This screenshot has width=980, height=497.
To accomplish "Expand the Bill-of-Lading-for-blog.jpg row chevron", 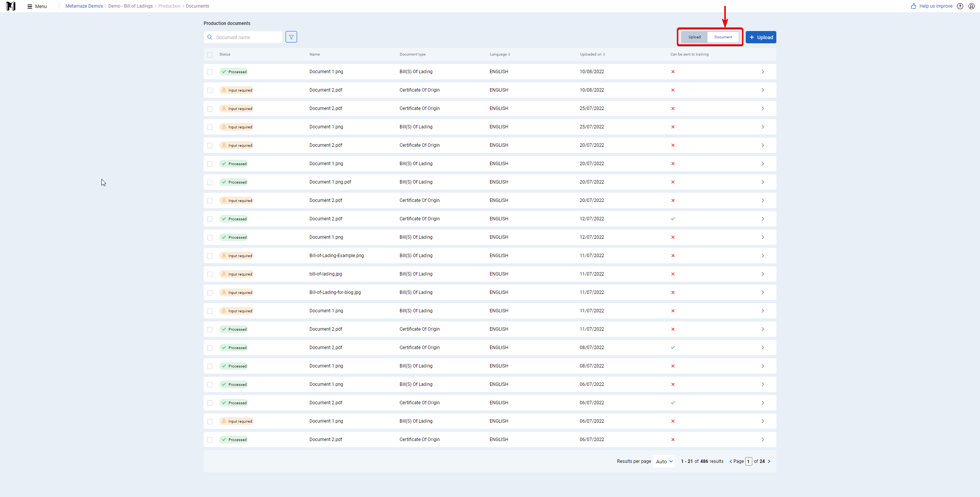I will tap(763, 292).
